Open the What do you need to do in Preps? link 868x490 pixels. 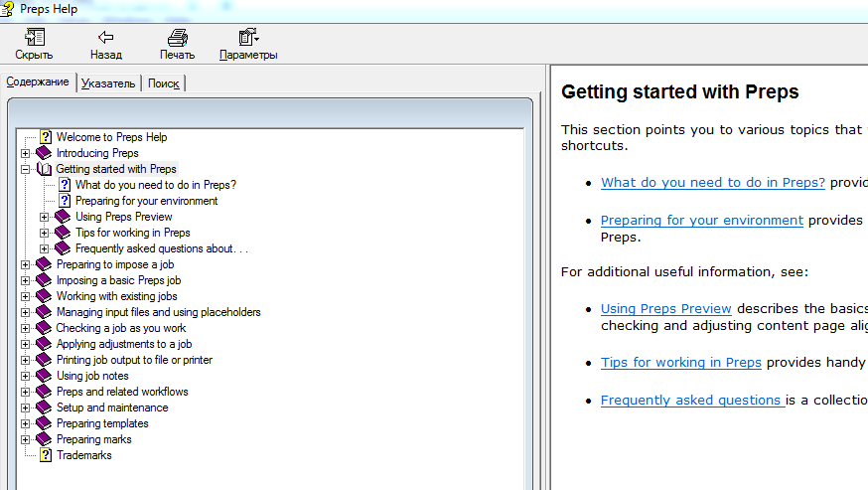click(713, 182)
